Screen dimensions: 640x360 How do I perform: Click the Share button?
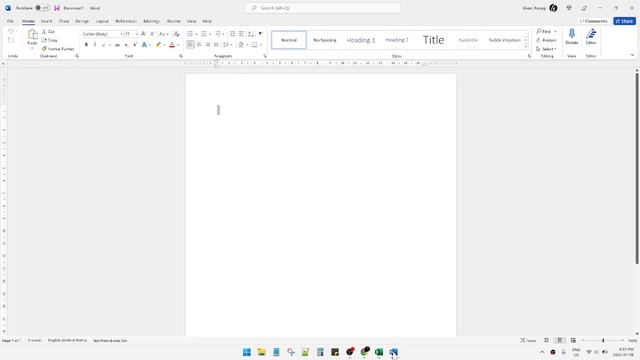(624, 21)
